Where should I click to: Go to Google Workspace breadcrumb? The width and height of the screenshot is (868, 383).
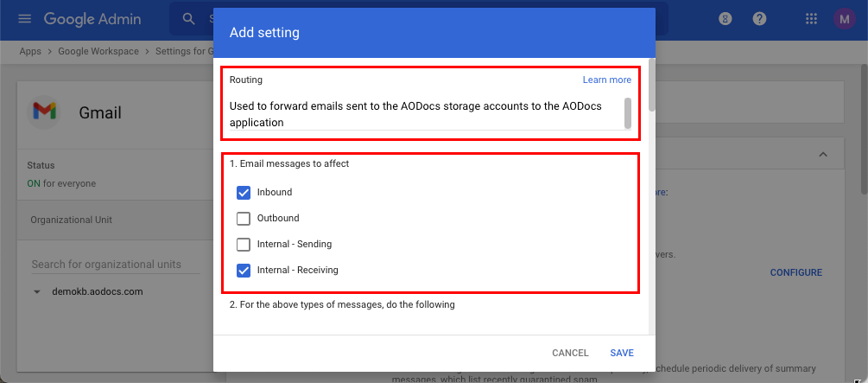coord(98,52)
